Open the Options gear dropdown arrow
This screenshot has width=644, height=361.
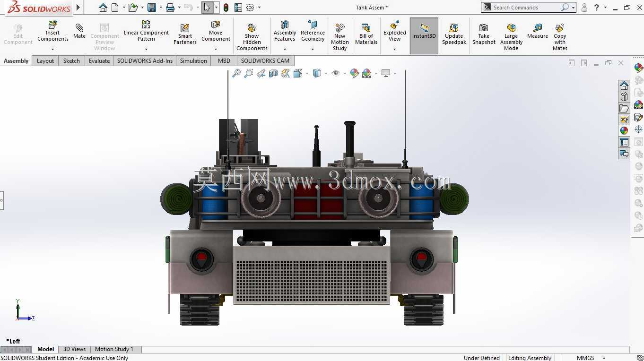click(259, 8)
